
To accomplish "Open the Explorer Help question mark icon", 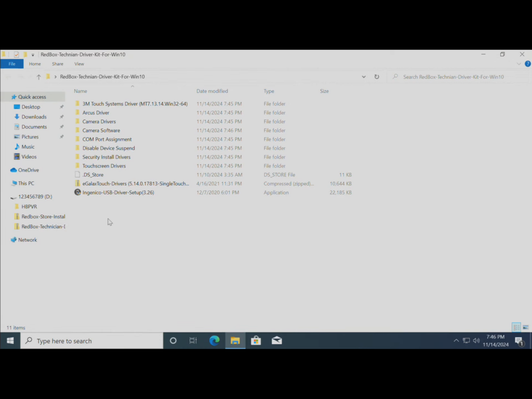I will point(527,64).
